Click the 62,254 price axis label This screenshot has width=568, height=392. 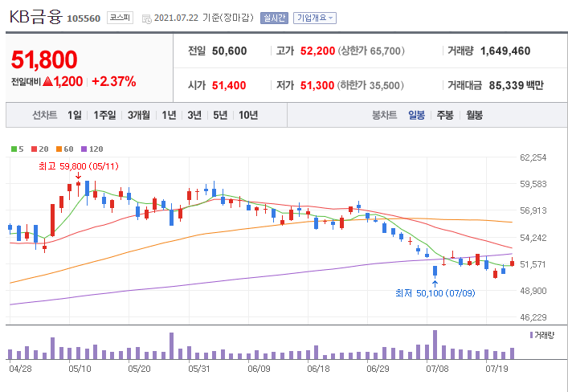(x=533, y=157)
